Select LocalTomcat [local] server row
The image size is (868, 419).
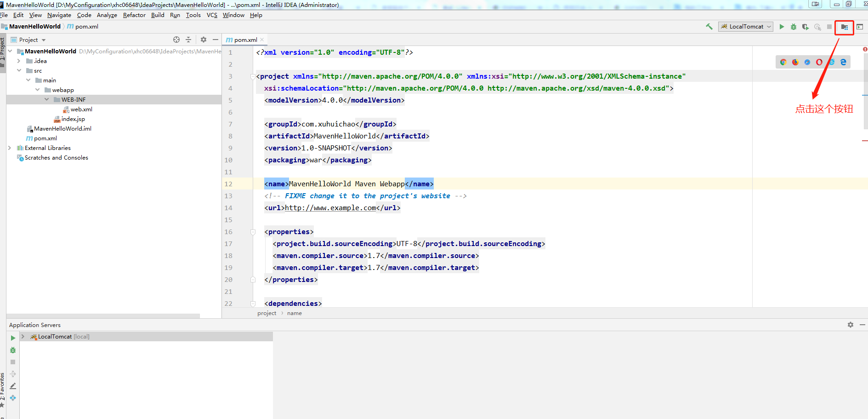pos(146,337)
